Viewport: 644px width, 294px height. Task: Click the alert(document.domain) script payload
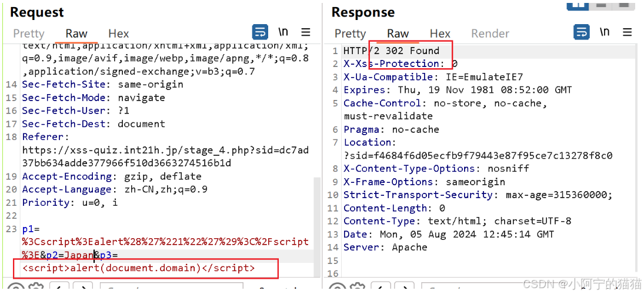click(138, 269)
